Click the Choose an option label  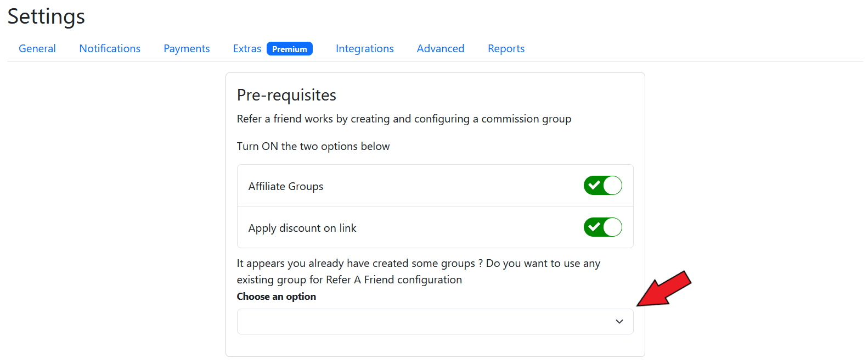(276, 297)
